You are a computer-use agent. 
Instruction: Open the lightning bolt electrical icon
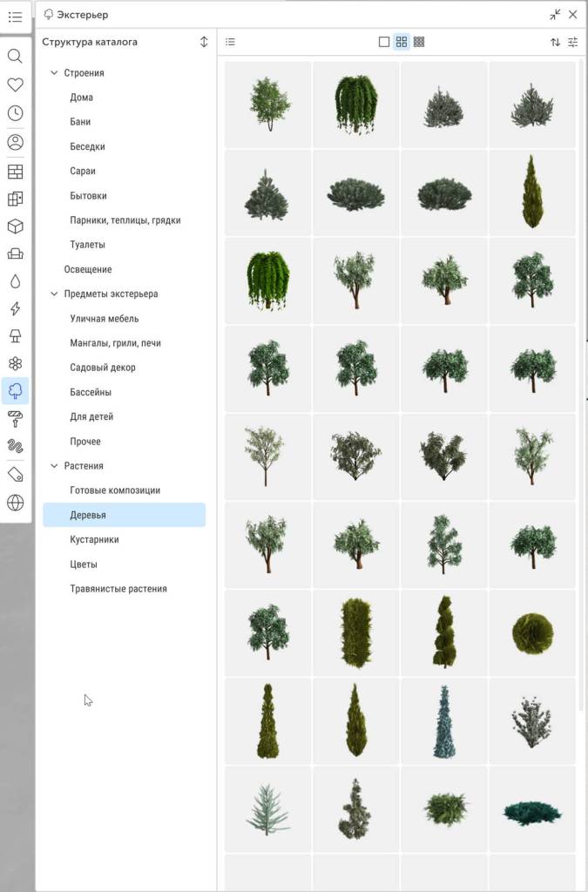pos(15,309)
